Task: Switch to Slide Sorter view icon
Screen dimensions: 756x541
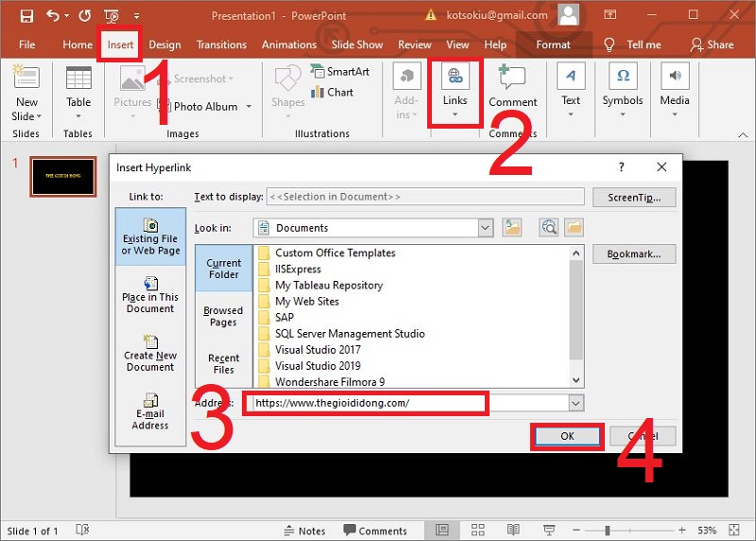Action: coord(478,531)
